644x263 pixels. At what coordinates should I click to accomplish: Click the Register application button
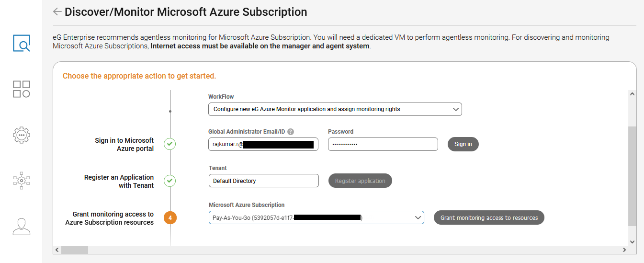click(360, 181)
